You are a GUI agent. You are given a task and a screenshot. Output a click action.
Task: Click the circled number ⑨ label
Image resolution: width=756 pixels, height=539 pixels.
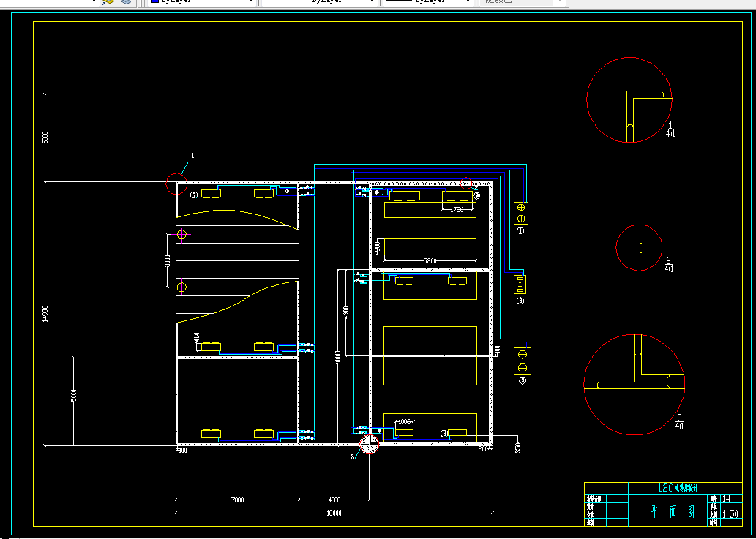(477, 196)
